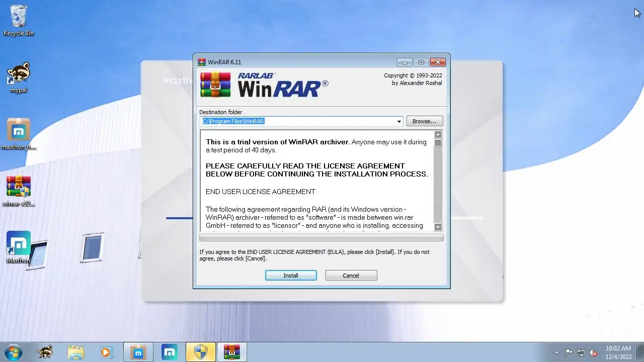Click the "Destination folder" label
This screenshot has height=362, width=644.
point(220,112)
